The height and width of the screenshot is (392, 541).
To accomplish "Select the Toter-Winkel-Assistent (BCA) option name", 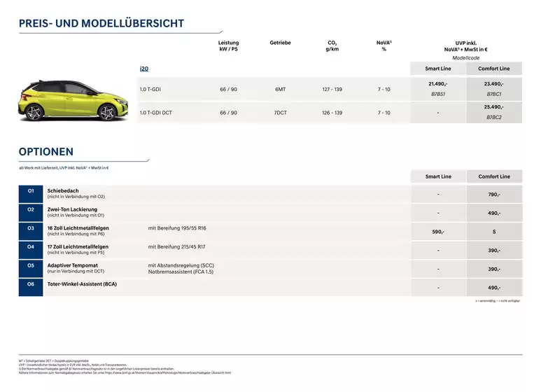I will [x=82, y=284].
